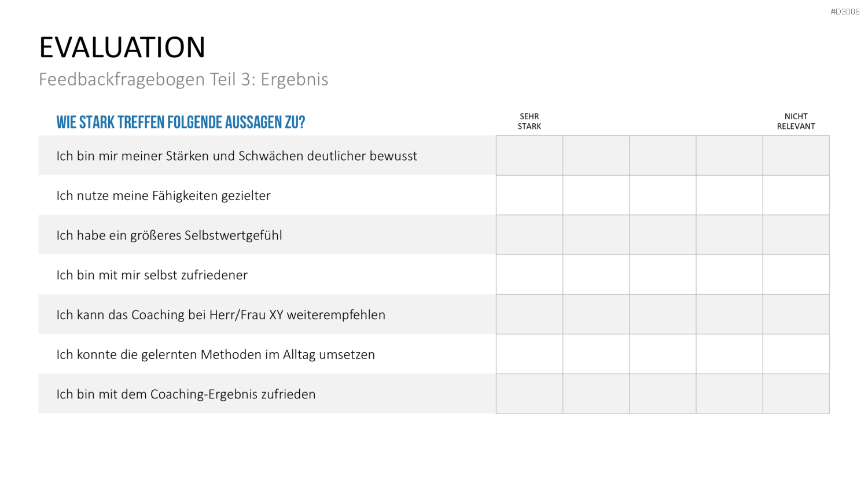This screenshot has height=488, width=868.
Task: Mark 'Sehr stark' cell for 'Selbstwertgefühl' row
Action: [529, 235]
